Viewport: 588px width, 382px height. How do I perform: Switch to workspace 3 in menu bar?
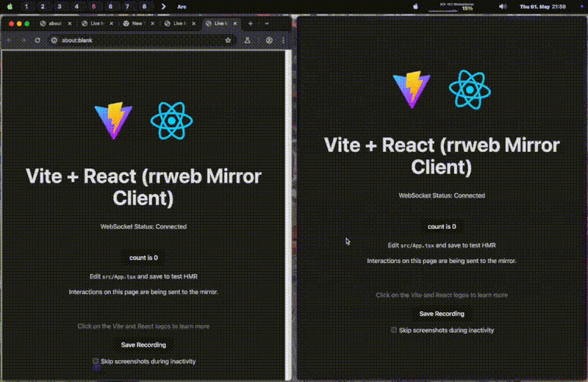click(60, 7)
